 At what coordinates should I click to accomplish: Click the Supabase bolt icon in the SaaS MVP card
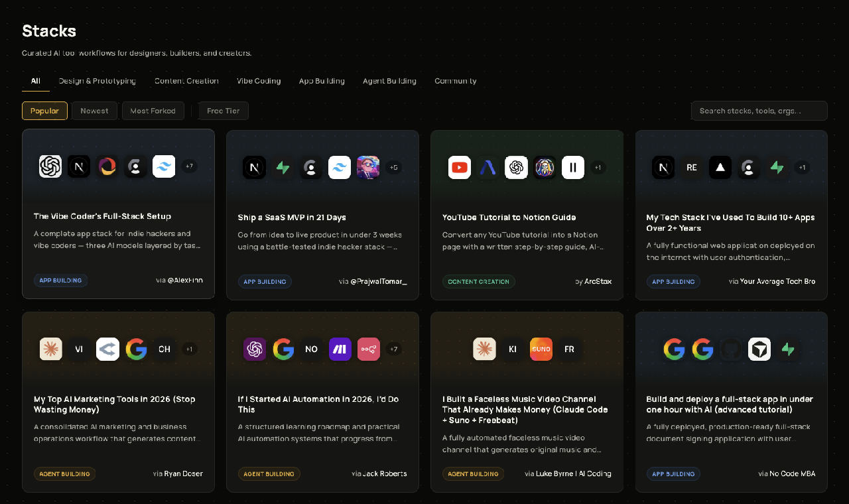[x=283, y=168]
